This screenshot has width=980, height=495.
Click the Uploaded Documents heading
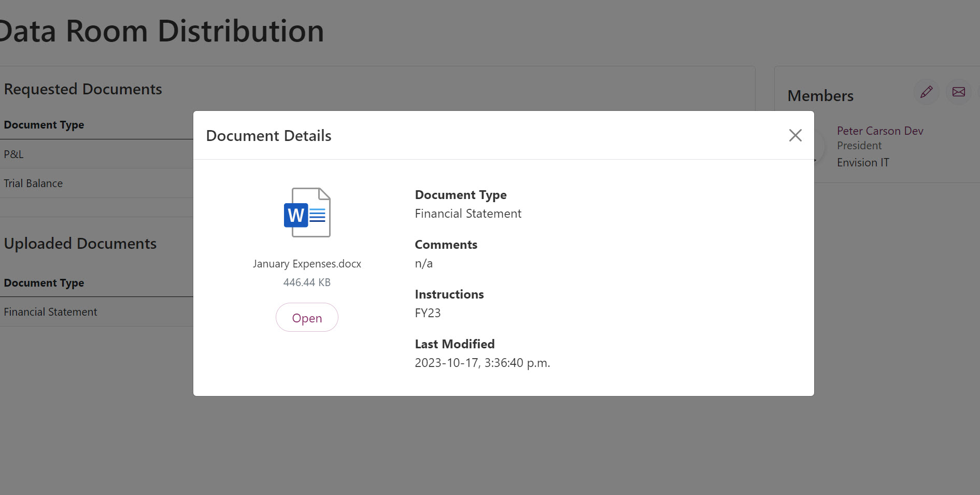pyautogui.click(x=80, y=243)
